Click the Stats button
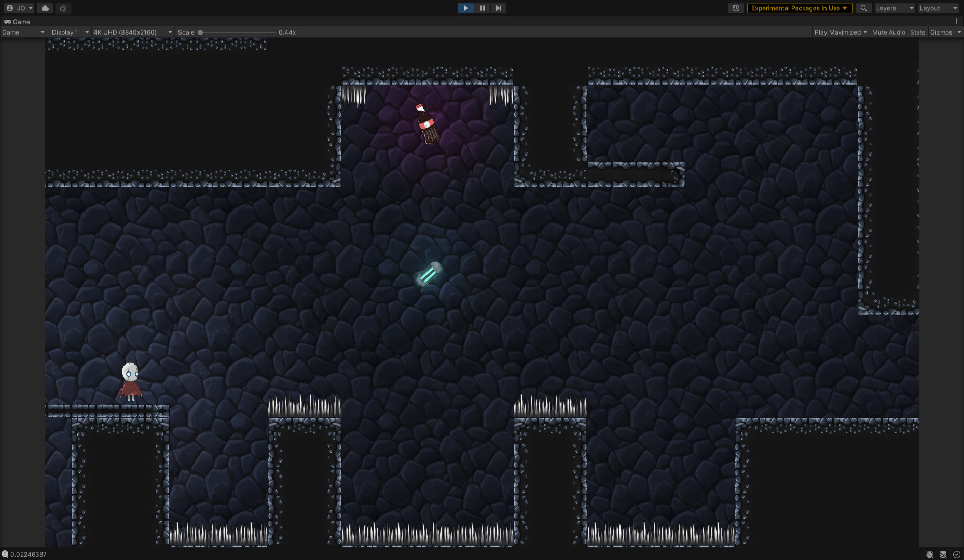This screenshot has width=964, height=560. click(x=917, y=32)
